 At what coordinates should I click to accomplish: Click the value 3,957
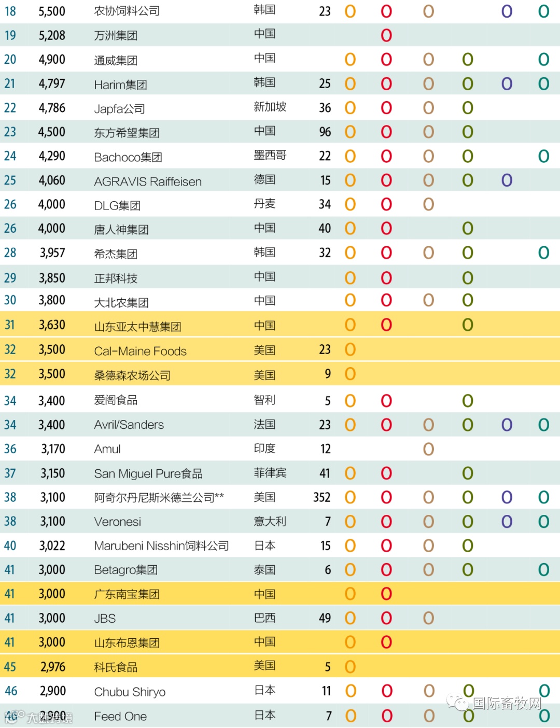pyautogui.click(x=52, y=253)
